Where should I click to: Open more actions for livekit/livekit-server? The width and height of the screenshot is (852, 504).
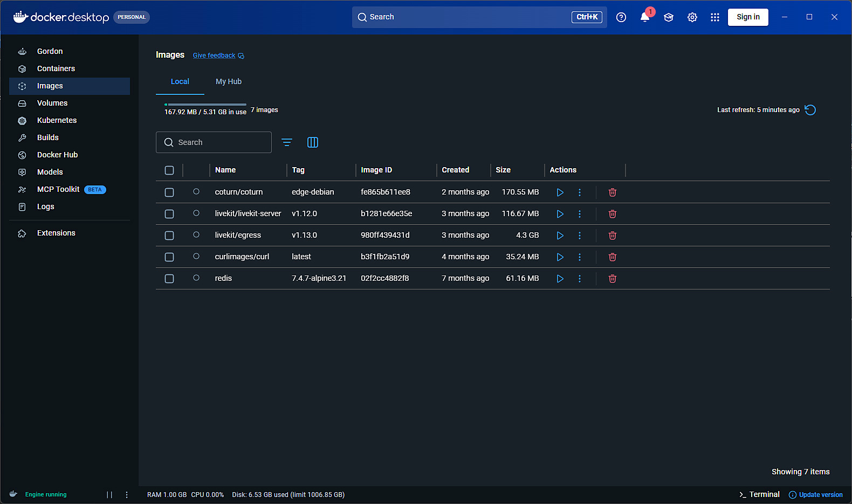pos(580,214)
